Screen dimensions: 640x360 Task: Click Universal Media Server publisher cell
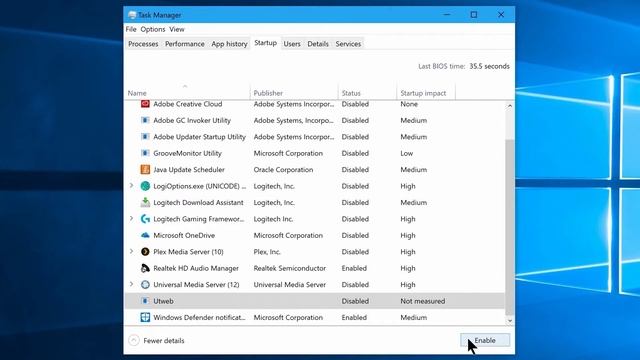pos(289,284)
